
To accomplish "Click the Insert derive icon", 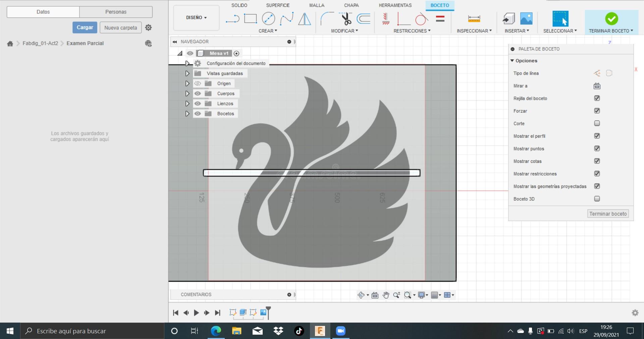I will tap(508, 19).
